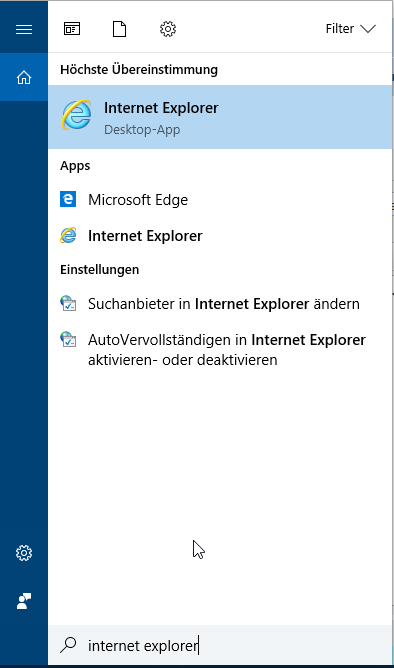
Task: Expand the hamburger menu in the sidebar
Action: click(24, 29)
